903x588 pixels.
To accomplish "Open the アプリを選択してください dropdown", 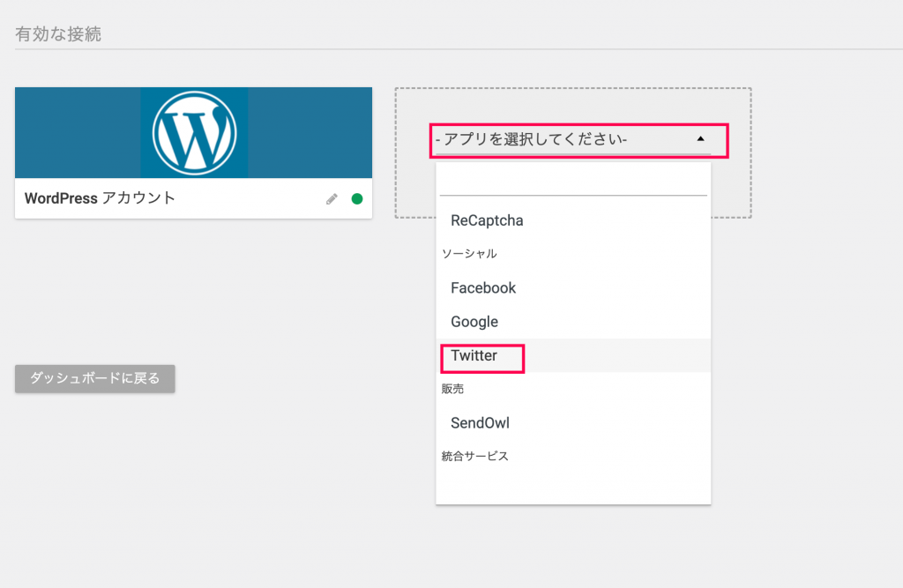I will pyautogui.click(x=573, y=139).
